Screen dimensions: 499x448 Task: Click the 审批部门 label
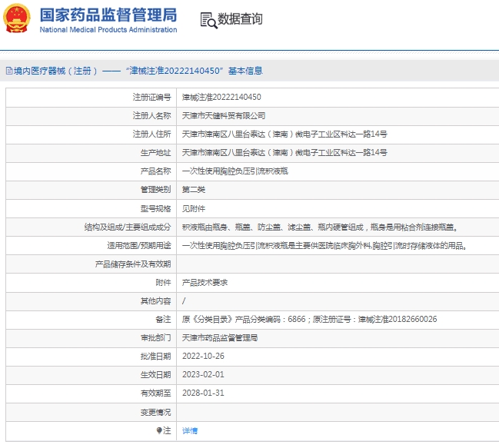pyautogui.click(x=155, y=337)
